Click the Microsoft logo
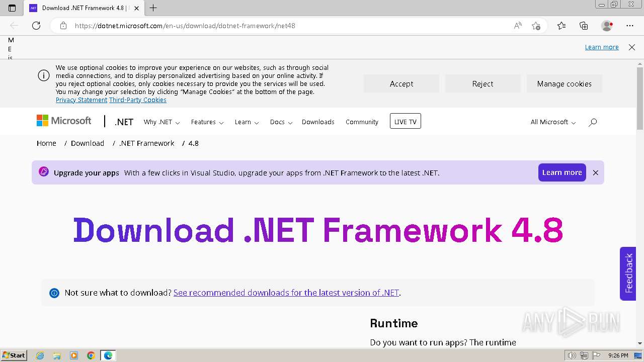Screen dimensions: 644x362 pyautogui.click(x=64, y=121)
